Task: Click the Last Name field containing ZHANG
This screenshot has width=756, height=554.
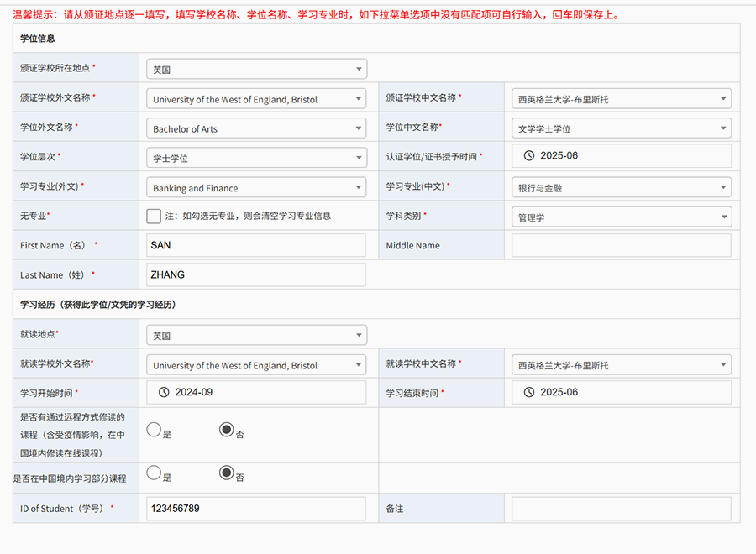Action: [256, 275]
